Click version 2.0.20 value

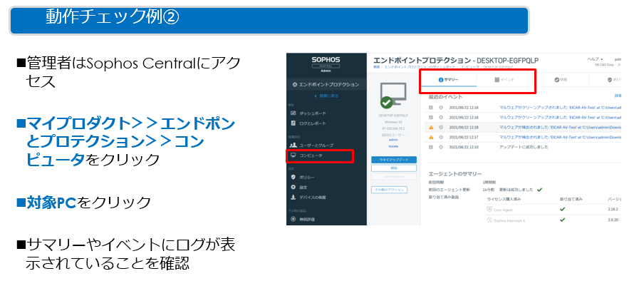[613, 220]
